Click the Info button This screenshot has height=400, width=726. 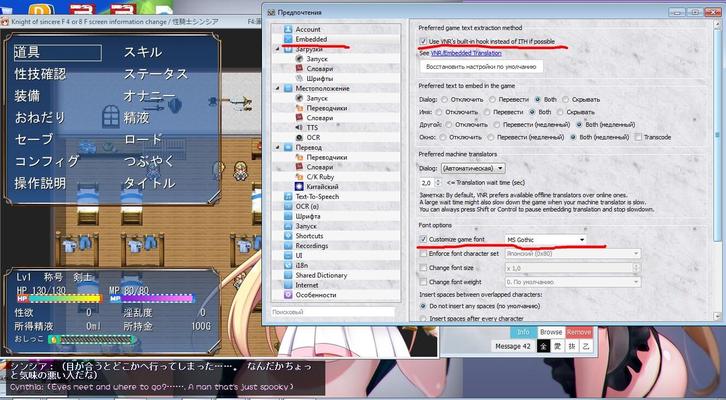coord(523,332)
